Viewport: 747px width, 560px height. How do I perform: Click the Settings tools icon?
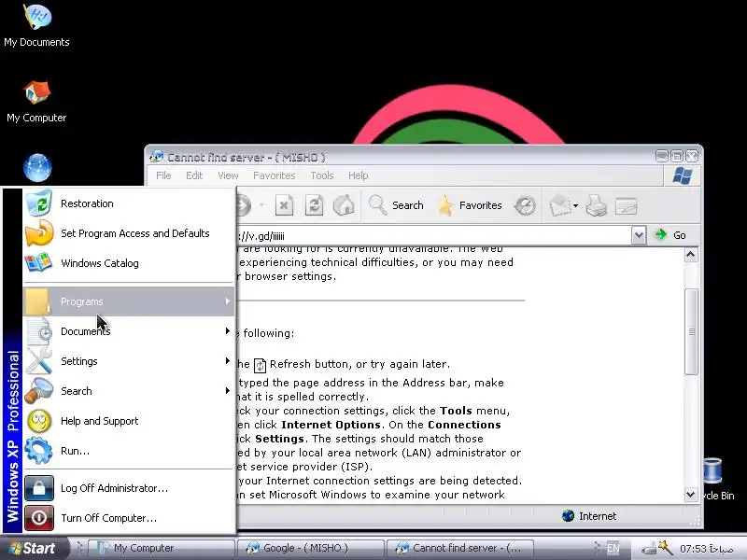39,361
